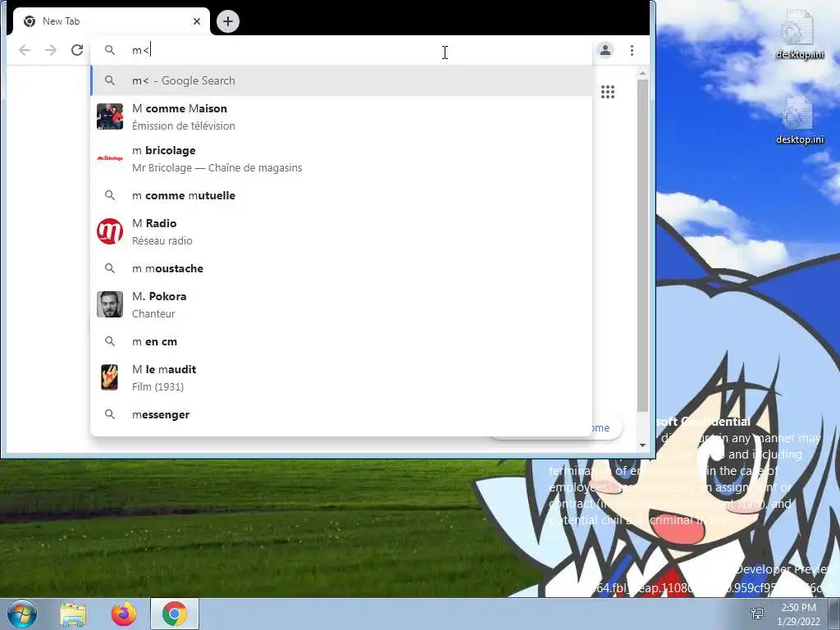Click the forward navigation arrow
Viewport: 840px width, 630px height.
point(51,50)
